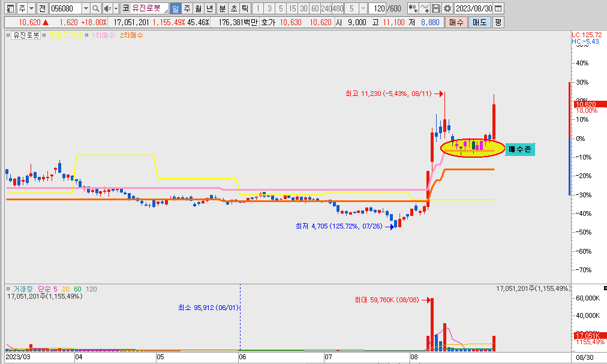The image size is (607, 364).
Task: Open the dropdown next to 주
Action: (31, 8)
